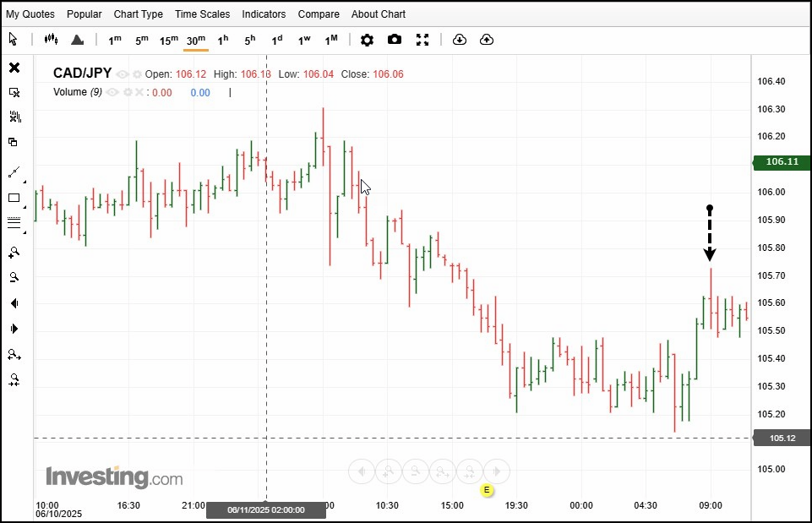Open the Time Scales dropdown menu
Screen dimensions: 812x523
pyautogui.click(x=203, y=14)
